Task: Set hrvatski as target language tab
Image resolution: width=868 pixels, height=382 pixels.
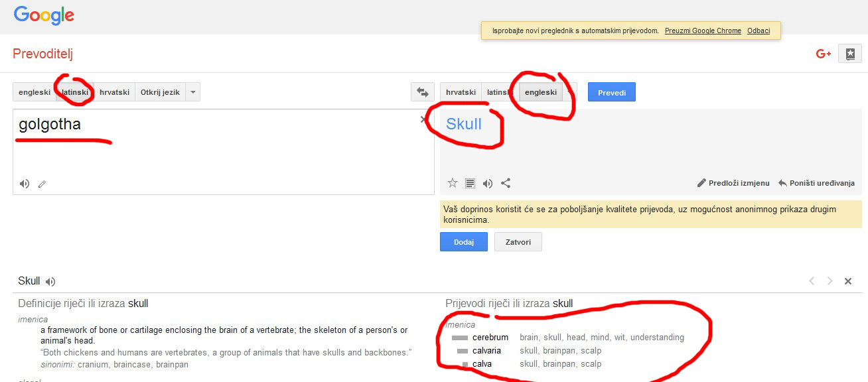Action: pyautogui.click(x=461, y=92)
